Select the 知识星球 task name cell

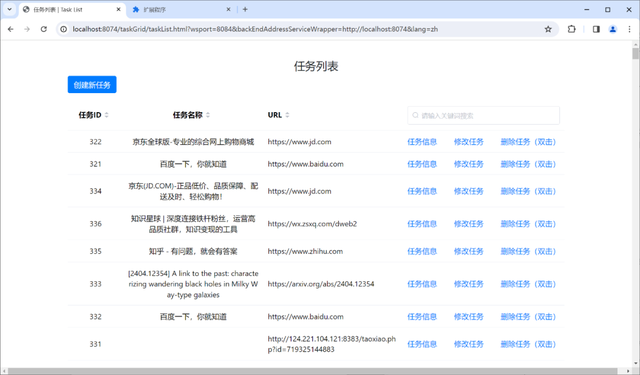coord(193,224)
